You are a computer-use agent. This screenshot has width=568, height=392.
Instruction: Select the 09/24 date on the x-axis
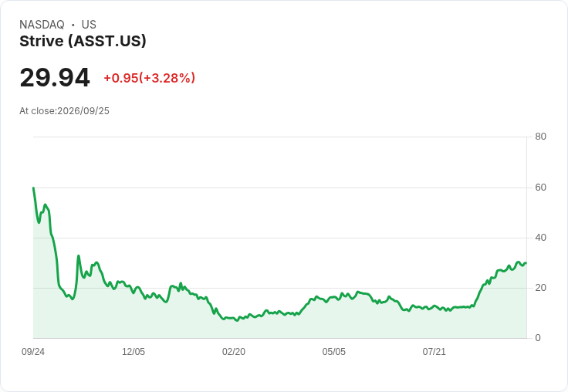tap(33, 352)
